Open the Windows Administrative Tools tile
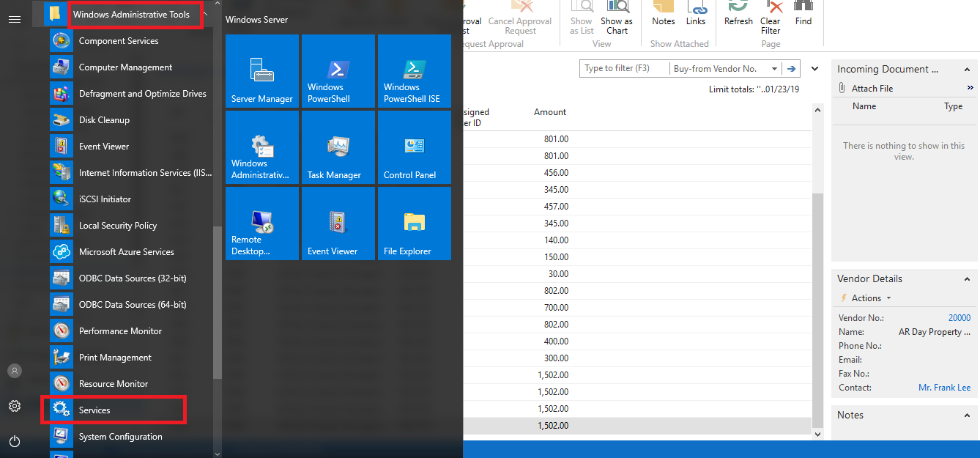 262,147
